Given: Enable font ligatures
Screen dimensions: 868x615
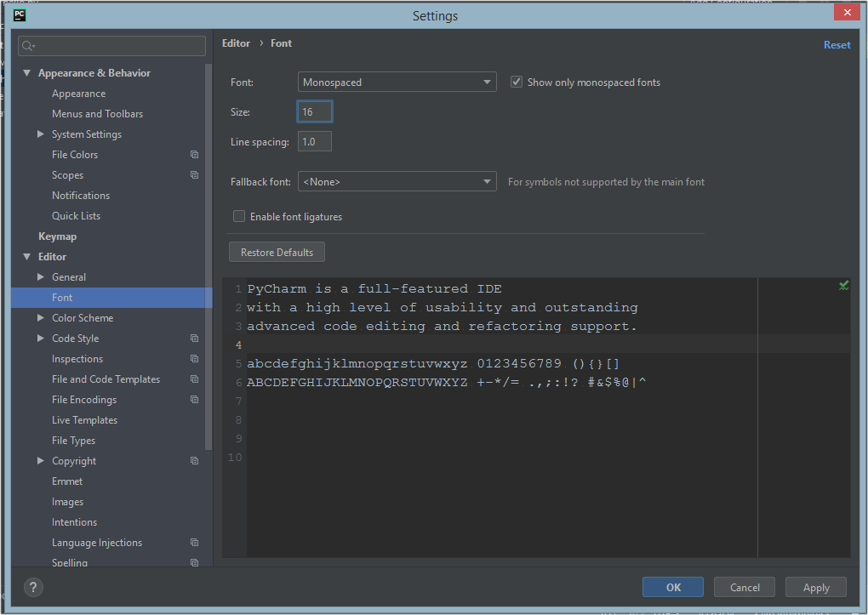Looking at the screenshot, I should [239, 216].
